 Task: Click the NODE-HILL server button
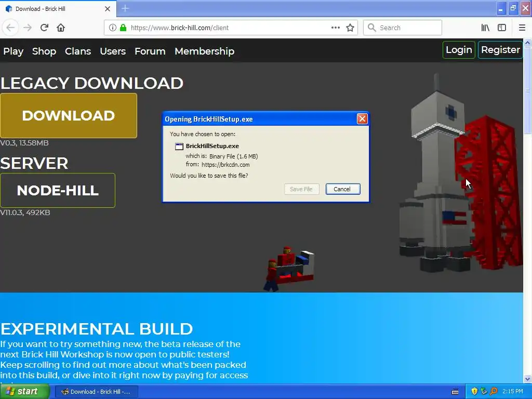tap(58, 190)
